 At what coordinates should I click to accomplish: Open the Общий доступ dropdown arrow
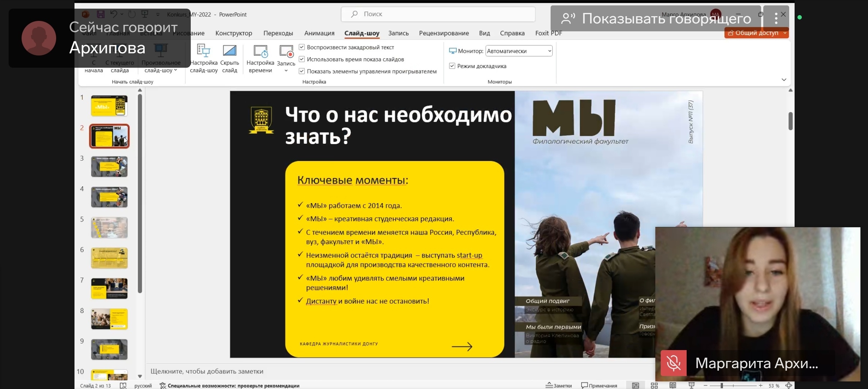point(785,33)
